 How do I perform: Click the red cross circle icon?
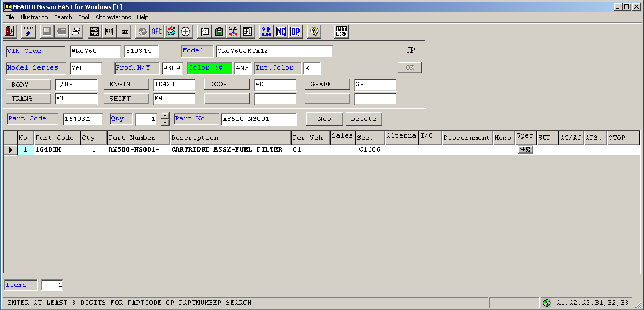(186, 32)
